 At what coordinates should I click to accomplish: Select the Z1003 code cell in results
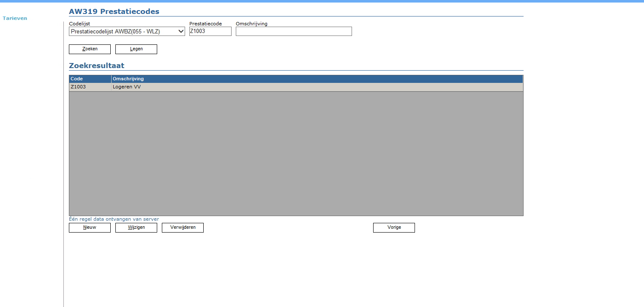tap(90, 87)
